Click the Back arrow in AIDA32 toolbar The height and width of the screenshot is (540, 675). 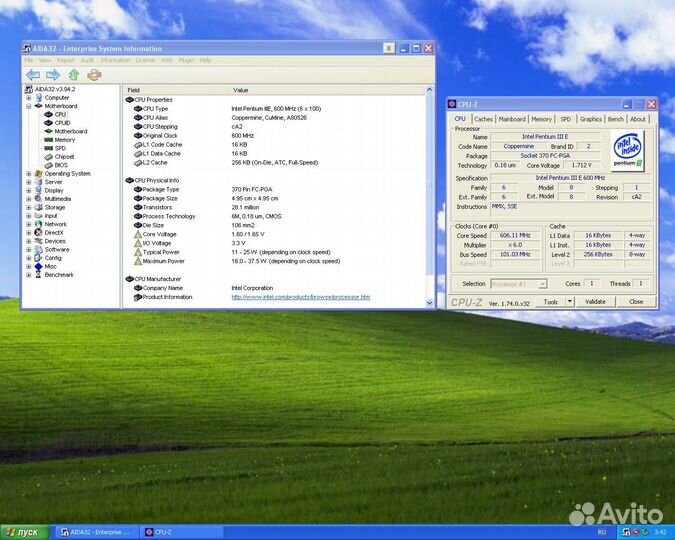tap(33, 75)
